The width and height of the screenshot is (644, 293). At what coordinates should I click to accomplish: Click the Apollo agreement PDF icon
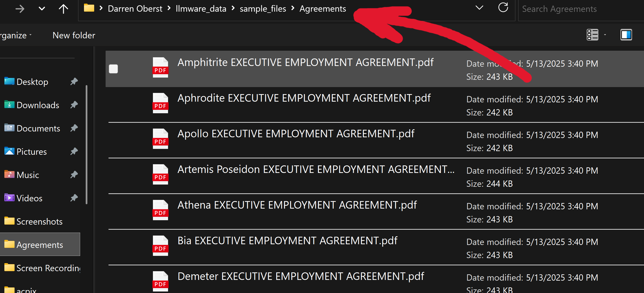160,139
